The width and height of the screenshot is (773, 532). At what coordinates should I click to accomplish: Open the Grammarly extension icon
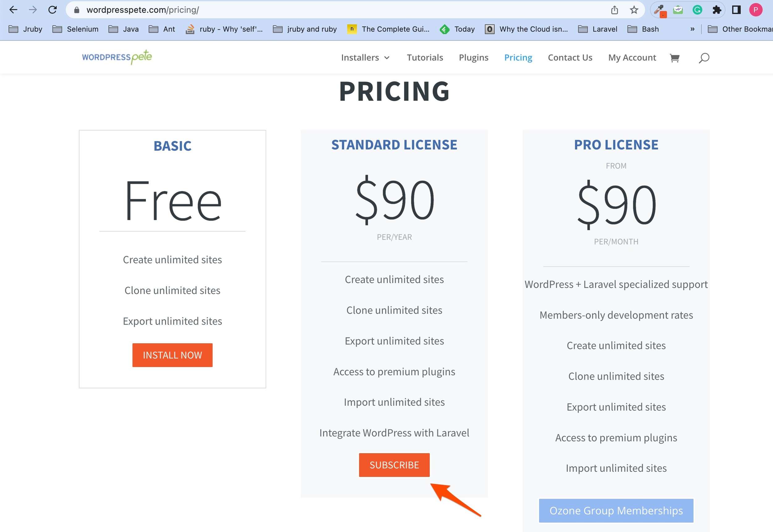coord(697,10)
